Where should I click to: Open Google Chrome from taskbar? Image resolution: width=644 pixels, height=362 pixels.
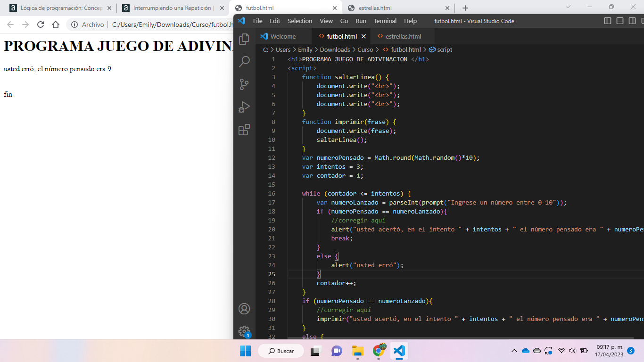point(380,351)
